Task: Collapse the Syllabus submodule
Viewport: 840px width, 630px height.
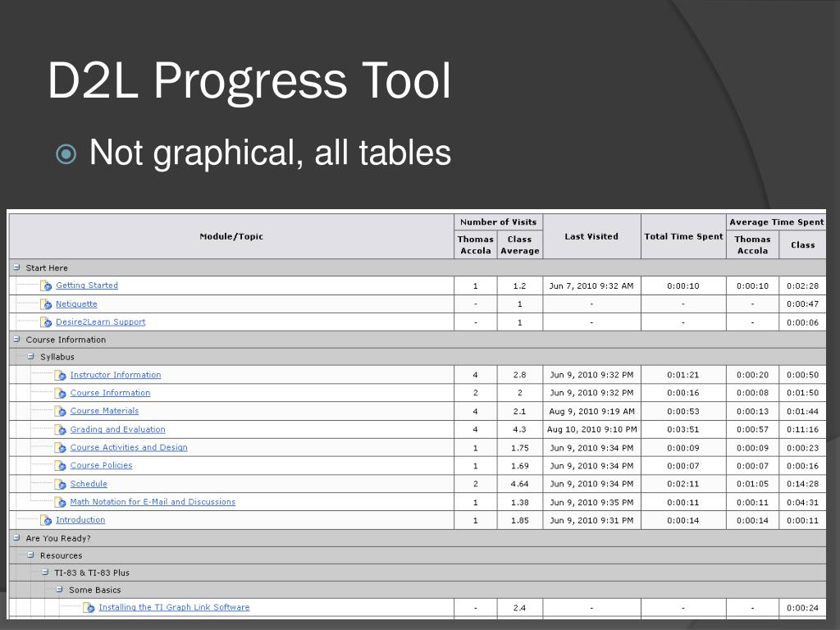Action: tap(30, 356)
